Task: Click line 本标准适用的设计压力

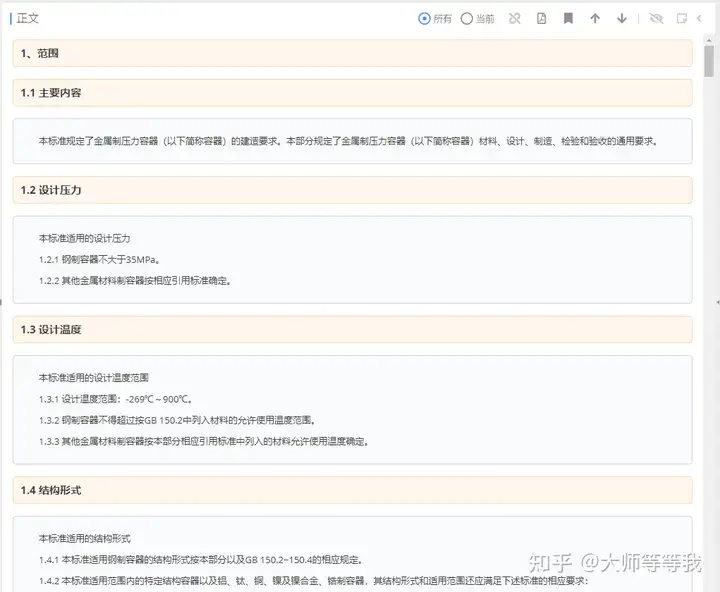Action: click(84, 238)
